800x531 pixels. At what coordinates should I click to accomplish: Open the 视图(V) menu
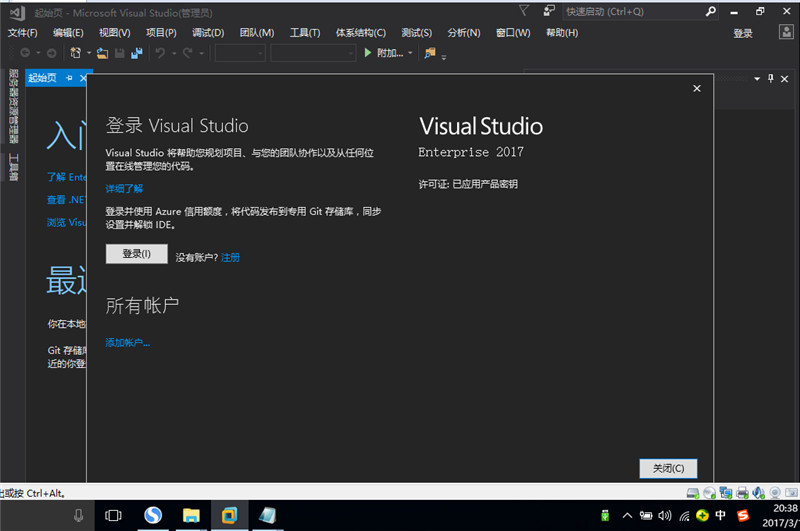click(x=114, y=33)
